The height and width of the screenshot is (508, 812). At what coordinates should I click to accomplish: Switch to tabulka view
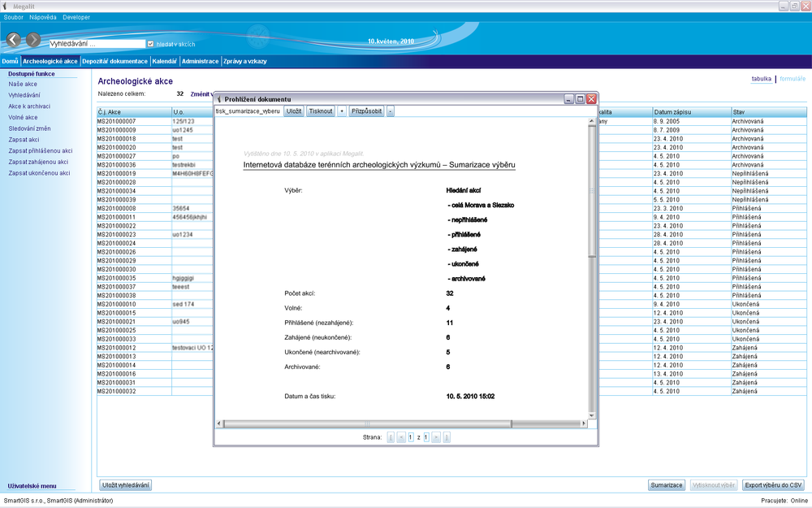[761, 79]
